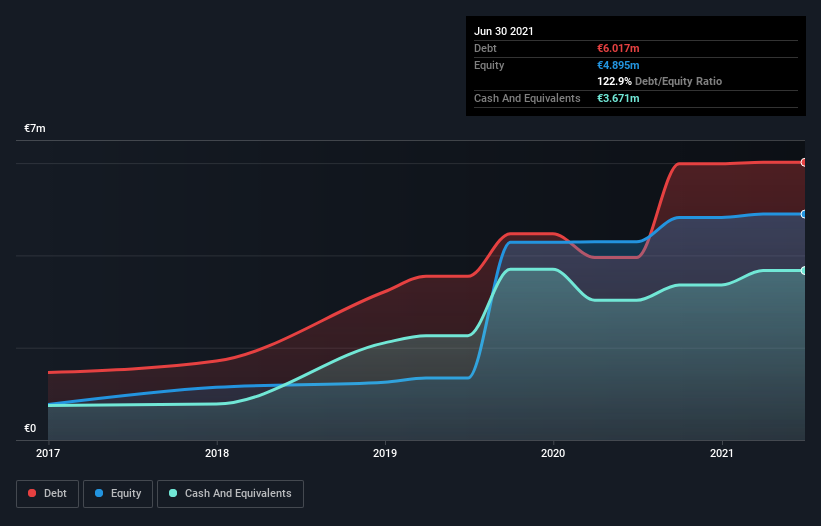Click the teal Cash And Equivalents legend dot
This screenshot has width=821, height=526.
(x=173, y=493)
